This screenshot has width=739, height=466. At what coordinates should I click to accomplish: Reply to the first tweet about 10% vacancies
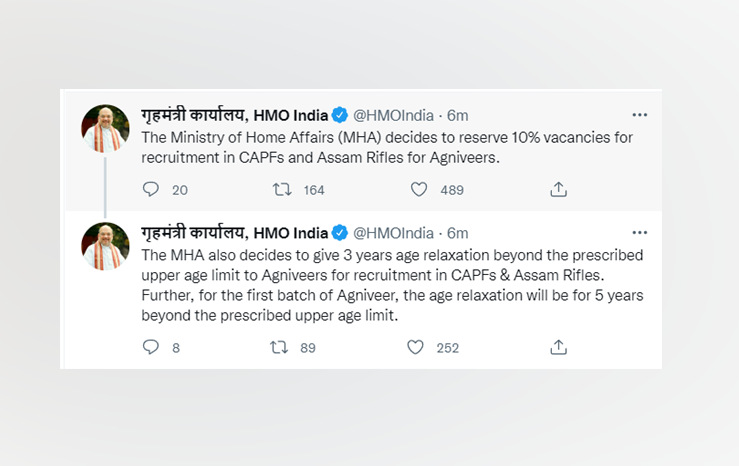(x=151, y=189)
